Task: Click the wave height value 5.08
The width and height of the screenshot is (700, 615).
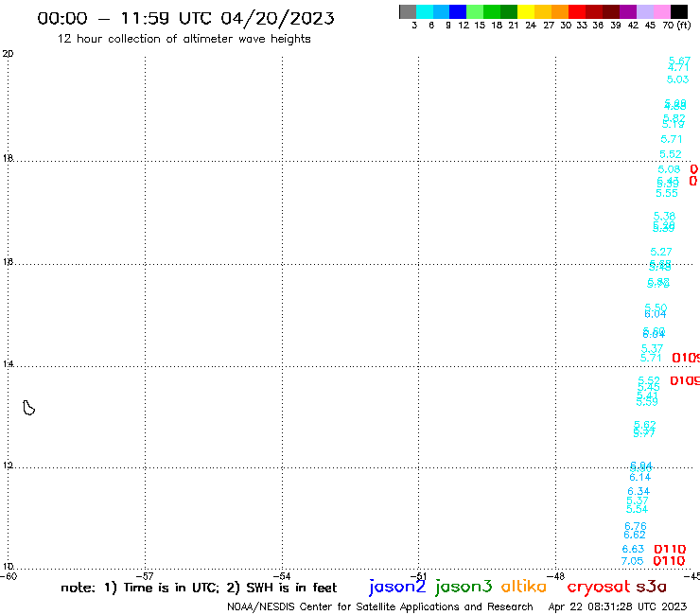Action: point(669,169)
